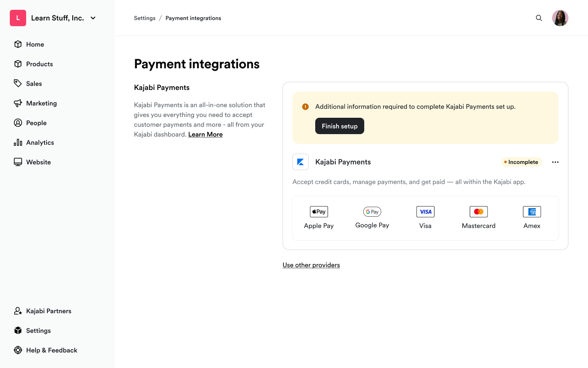Open the three-dot menu for Kajabi Payments

coord(555,162)
